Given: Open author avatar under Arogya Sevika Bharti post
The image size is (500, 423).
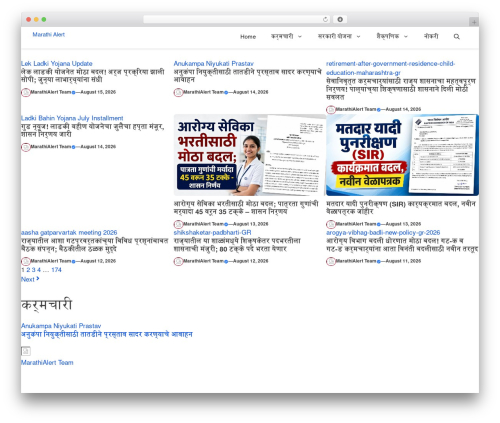Looking at the screenshot, I should point(178,224).
